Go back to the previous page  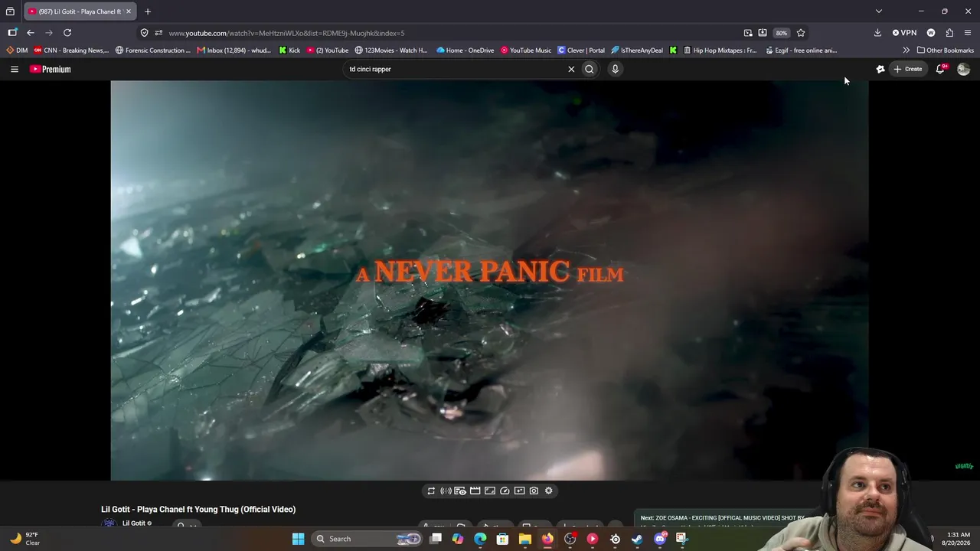30,33
